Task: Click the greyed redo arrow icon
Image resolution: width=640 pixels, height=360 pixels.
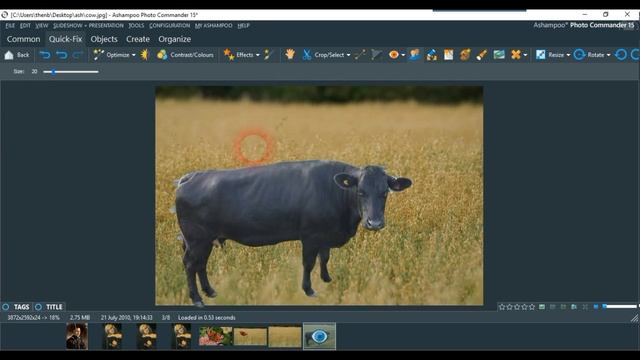Action: point(78,55)
